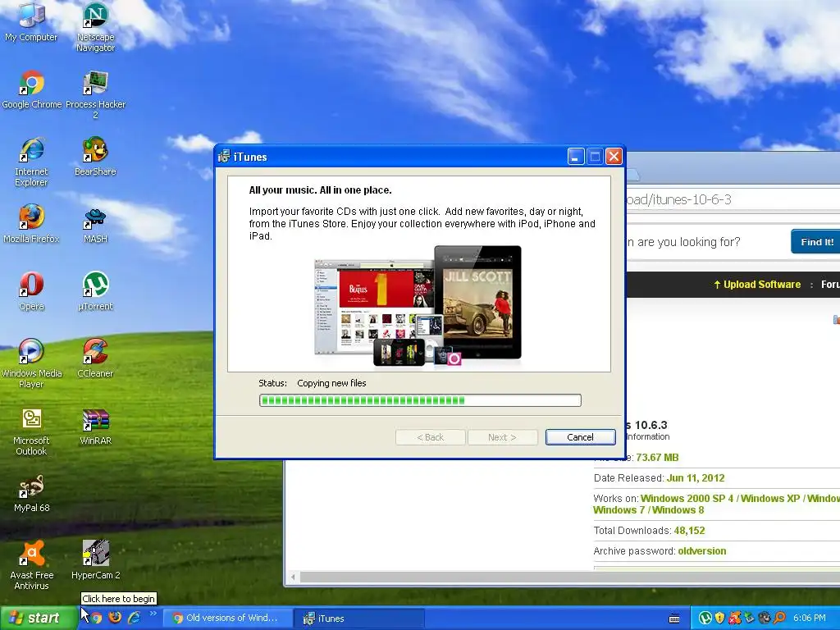Select the Mozilla Firefox desktop shortcut
The width and height of the screenshot is (840, 630).
(x=31, y=224)
